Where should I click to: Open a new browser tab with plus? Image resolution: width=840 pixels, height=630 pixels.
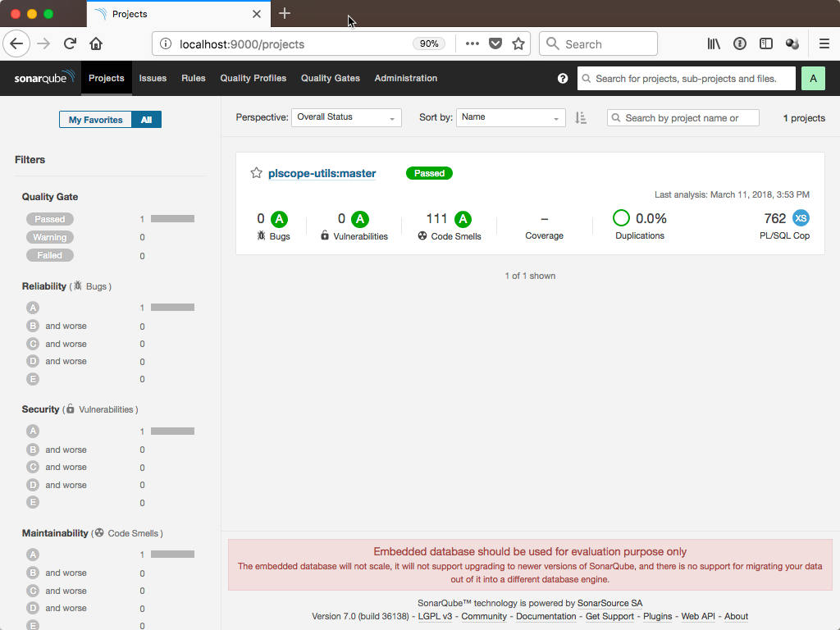tap(285, 14)
